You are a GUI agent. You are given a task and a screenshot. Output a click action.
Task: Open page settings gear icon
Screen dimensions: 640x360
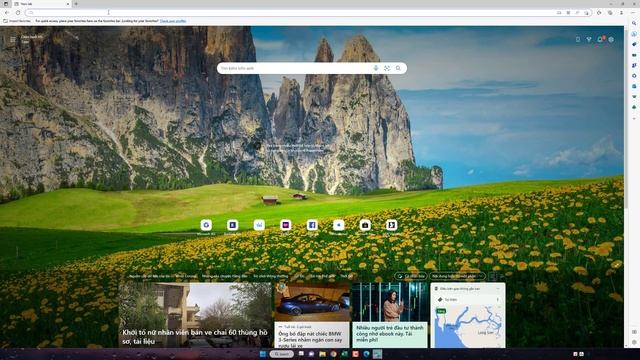pyautogui.click(x=611, y=40)
